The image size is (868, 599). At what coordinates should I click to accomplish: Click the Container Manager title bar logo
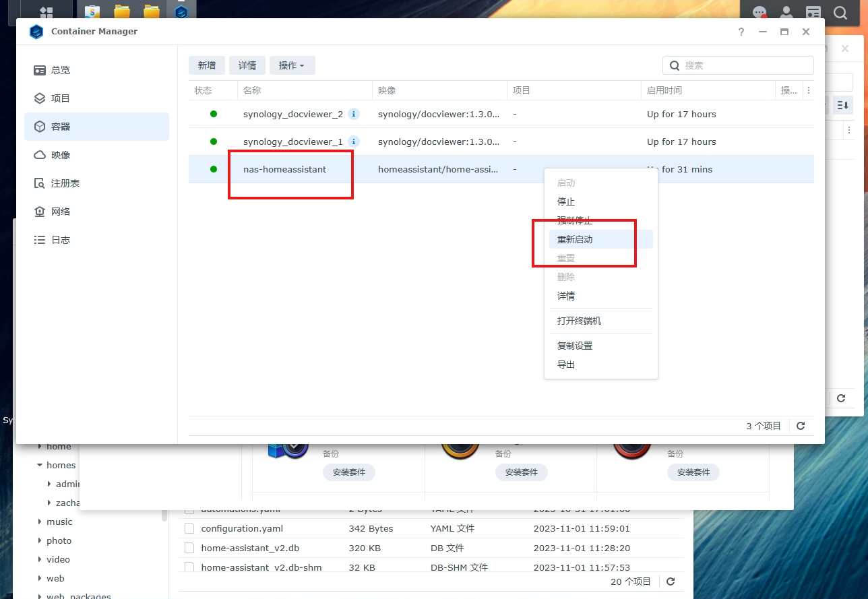tap(36, 32)
